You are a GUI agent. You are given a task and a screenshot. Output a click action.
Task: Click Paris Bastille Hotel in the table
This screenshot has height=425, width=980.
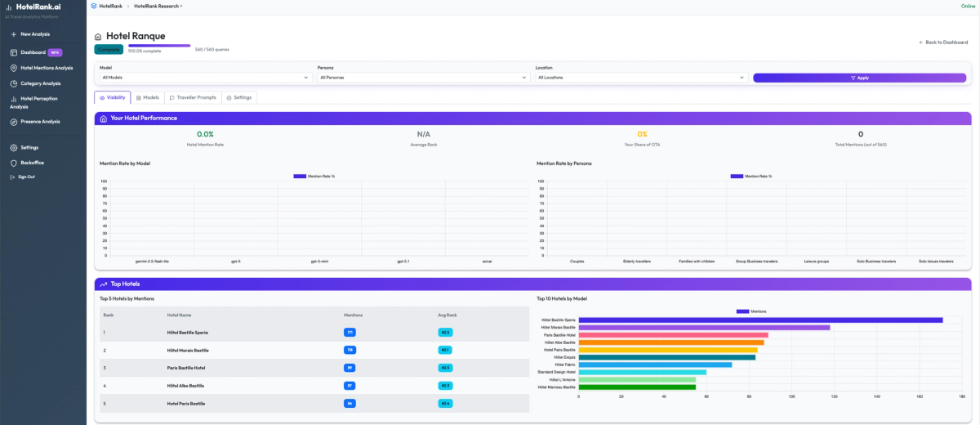(185, 368)
